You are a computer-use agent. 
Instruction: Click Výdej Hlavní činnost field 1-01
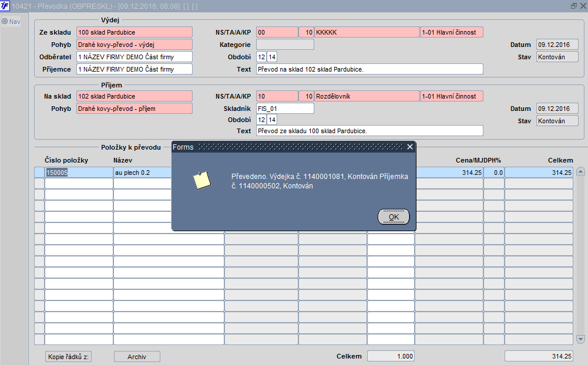tap(452, 32)
